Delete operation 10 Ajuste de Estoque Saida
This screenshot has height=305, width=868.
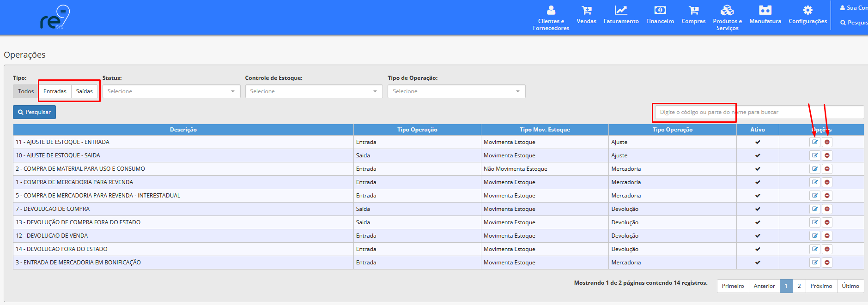827,155
